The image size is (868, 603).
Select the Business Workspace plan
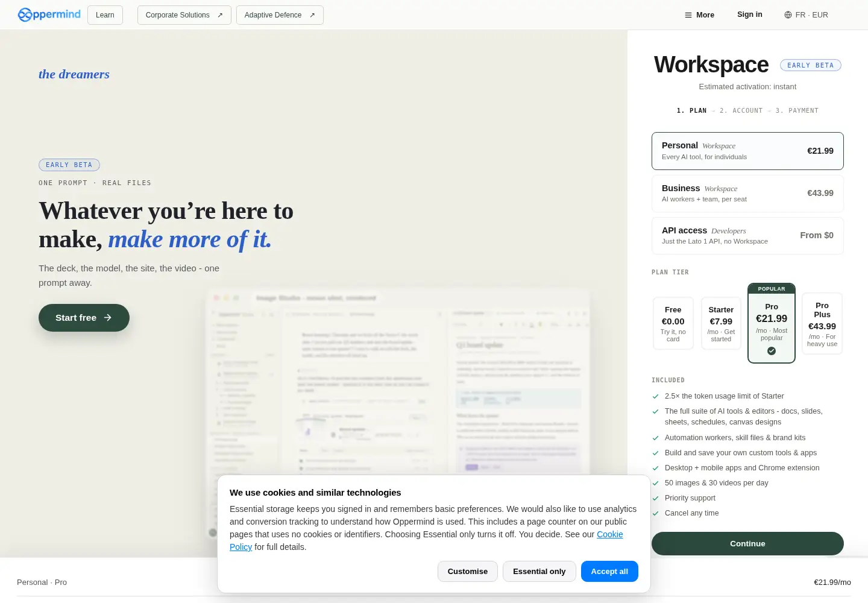pos(747,193)
